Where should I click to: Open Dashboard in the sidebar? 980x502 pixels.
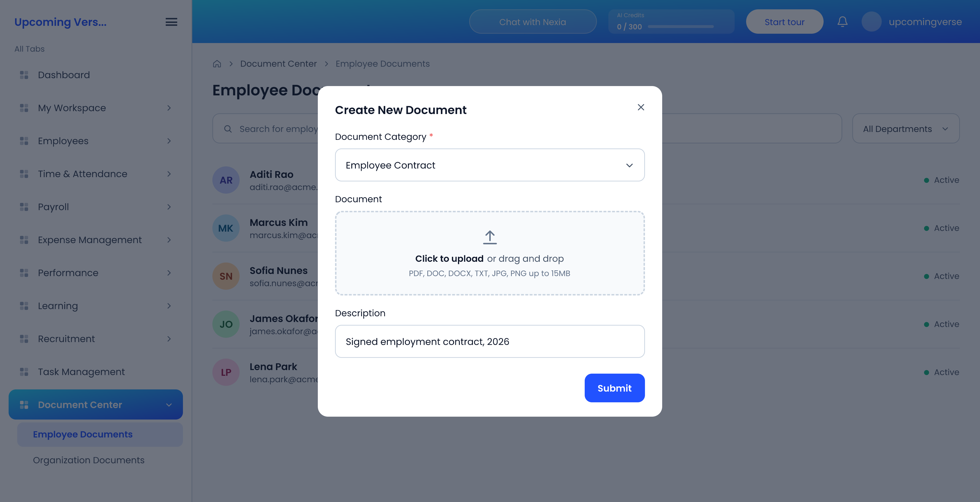[96, 75]
